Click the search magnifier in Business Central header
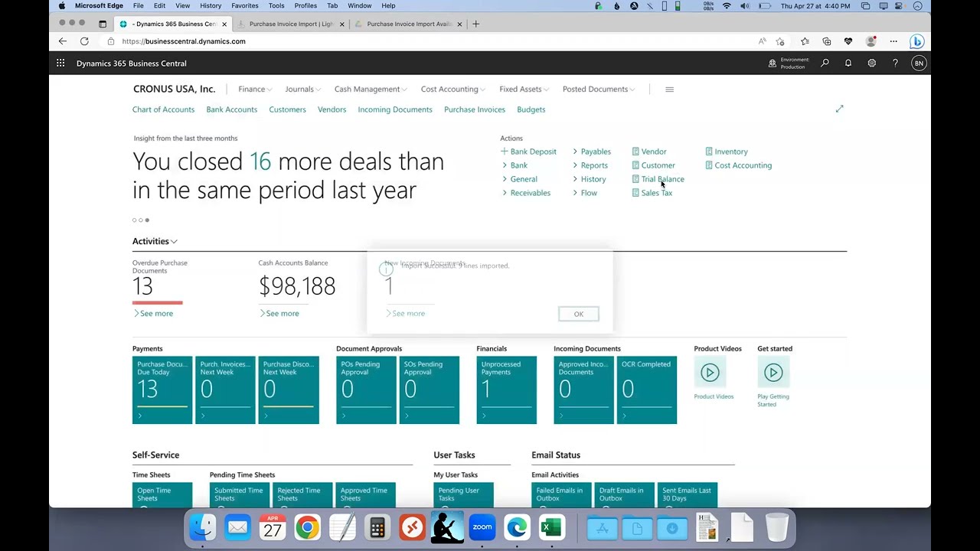Viewport: 980px width, 551px height. [825, 64]
